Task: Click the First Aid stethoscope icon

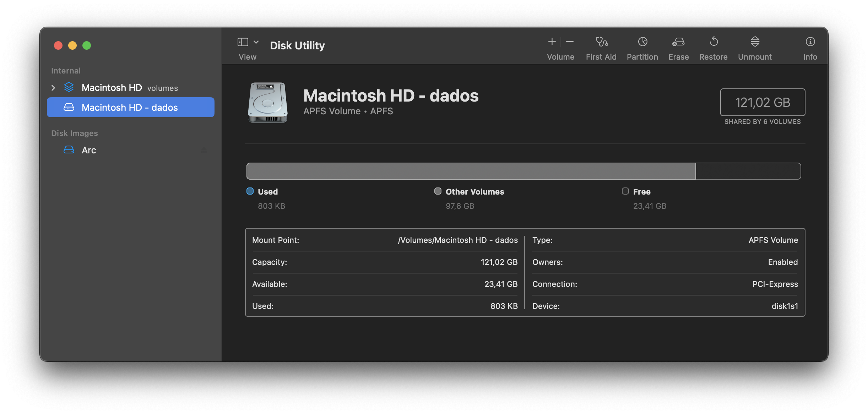Action: [601, 42]
